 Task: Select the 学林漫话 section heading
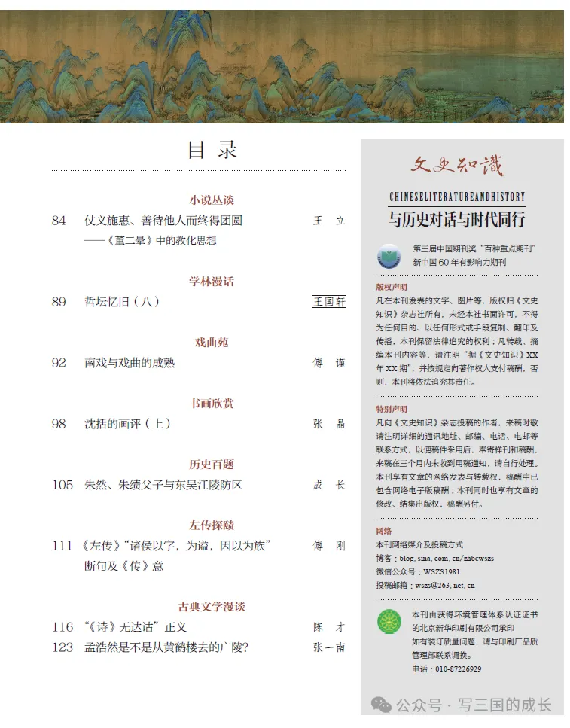click(212, 282)
